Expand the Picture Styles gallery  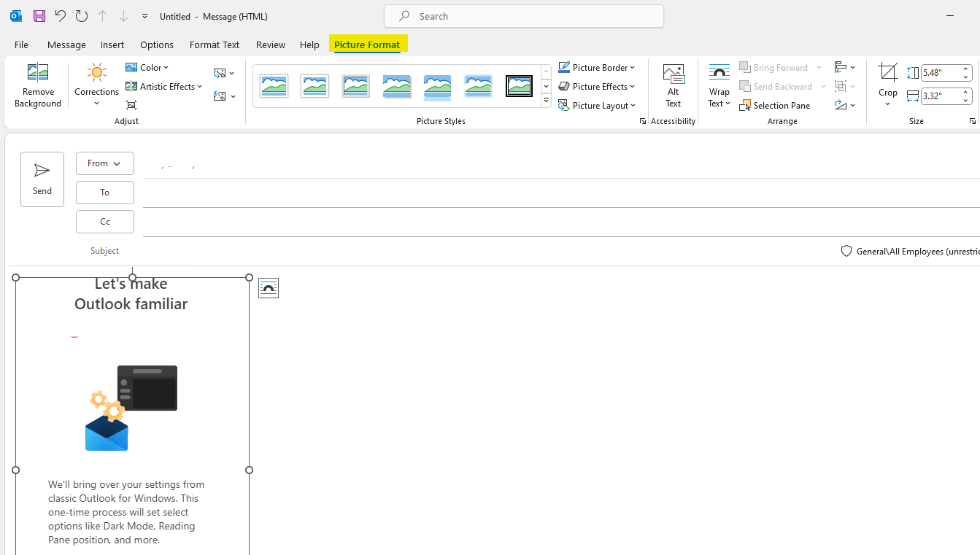point(546,101)
